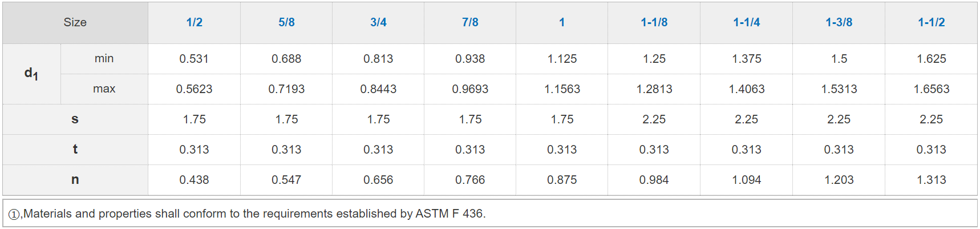Click the 1-3/8 size header link
Screen dimensions: 980x229
[x=839, y=22]
